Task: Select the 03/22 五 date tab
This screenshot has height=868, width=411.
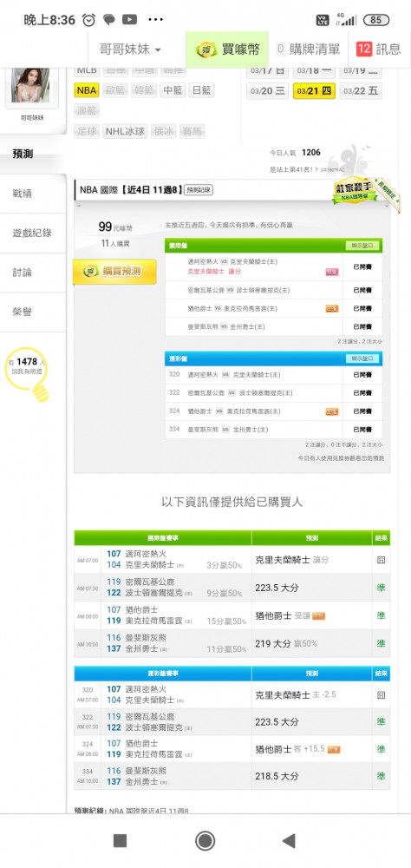Action: 360,91
